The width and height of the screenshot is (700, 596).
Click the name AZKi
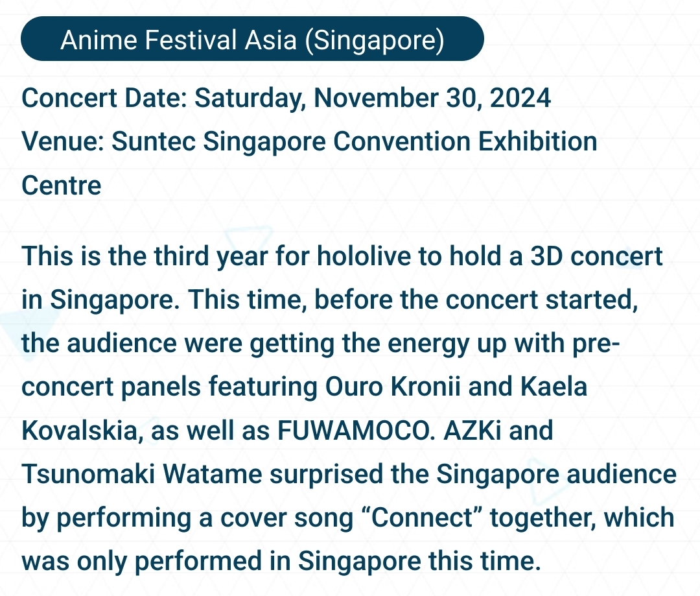click(472, 430)
